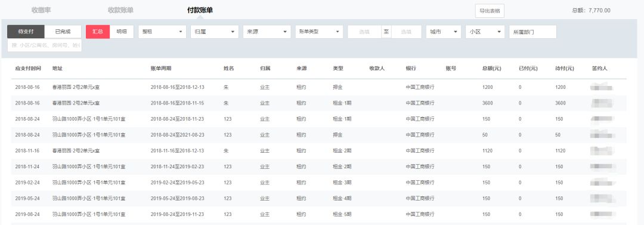Click due date 2018-11-24
The image size is (644, 225).
(27, 167)
